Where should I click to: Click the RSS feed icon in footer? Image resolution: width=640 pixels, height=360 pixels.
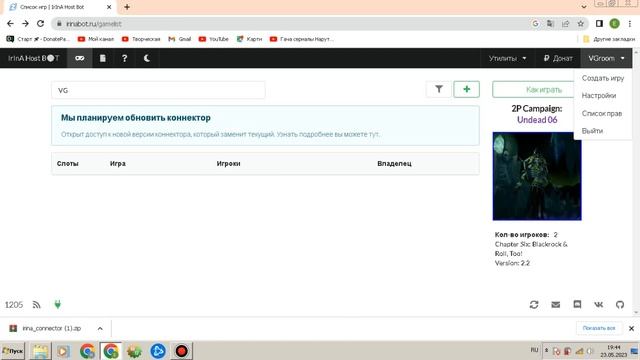[x=37, y=305]
